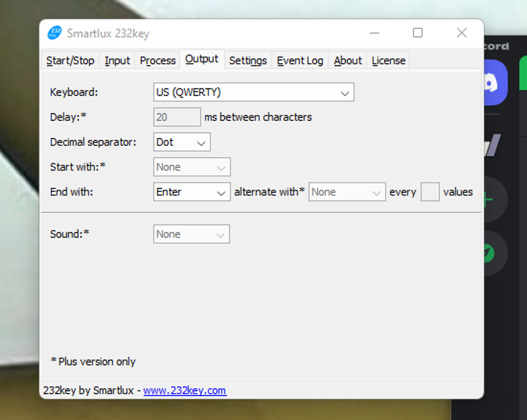
Task: Switch to the License tab
Action: [x=388, y=61]
